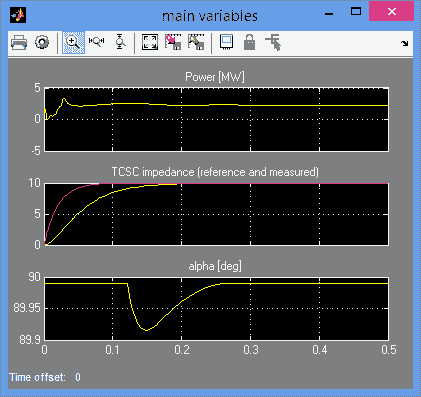Screen dimensions: 421x397
Task: Autoscale the scope axes
Action: tap(150, 42)
